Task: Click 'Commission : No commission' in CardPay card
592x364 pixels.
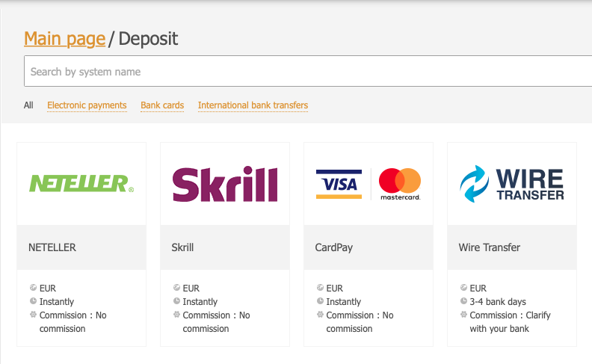Action: coord(360,321)
